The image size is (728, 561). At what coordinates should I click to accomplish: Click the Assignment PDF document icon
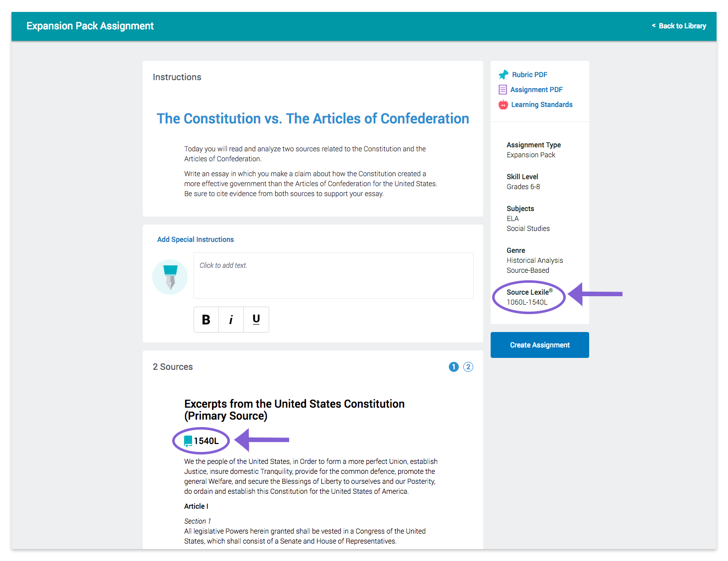point(503,90)
